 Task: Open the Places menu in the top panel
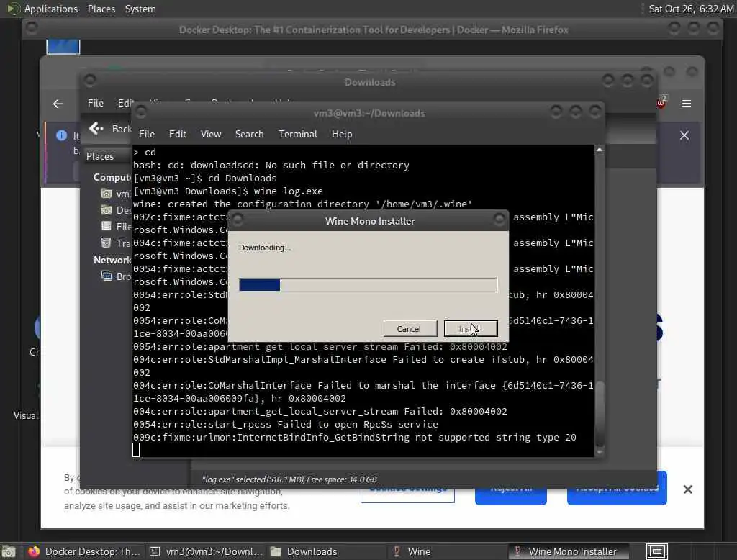[x=101, y=9]
